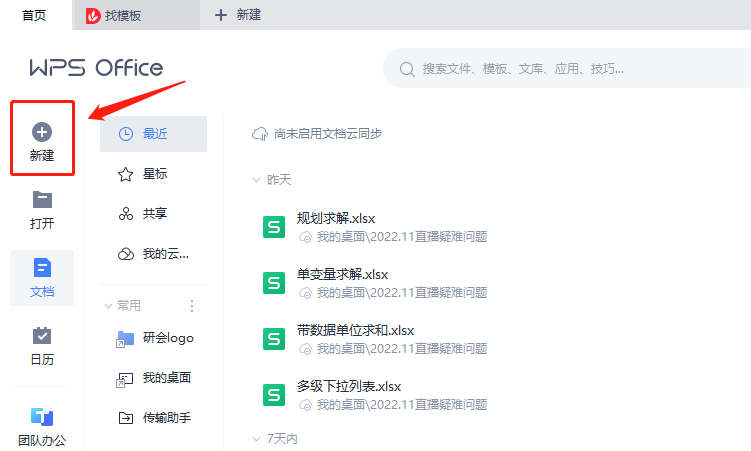Click the 新建 plus icon in sidebar

click(x=41, y=131)
